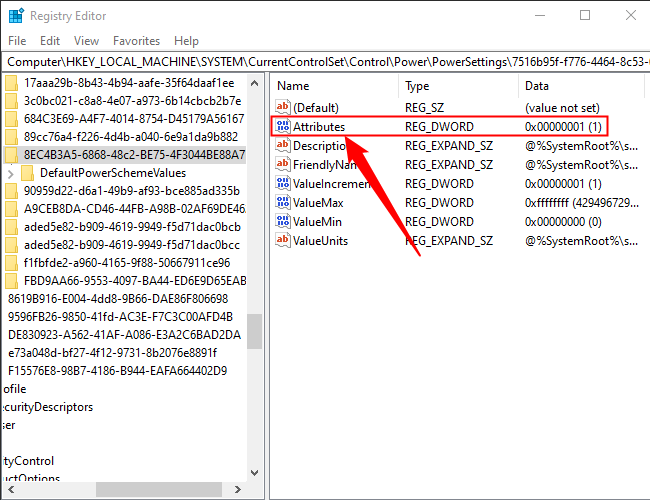Open the Favorites menu
Image resolution: width=650 pixels, height=500 pixels.
click(136, 41)
